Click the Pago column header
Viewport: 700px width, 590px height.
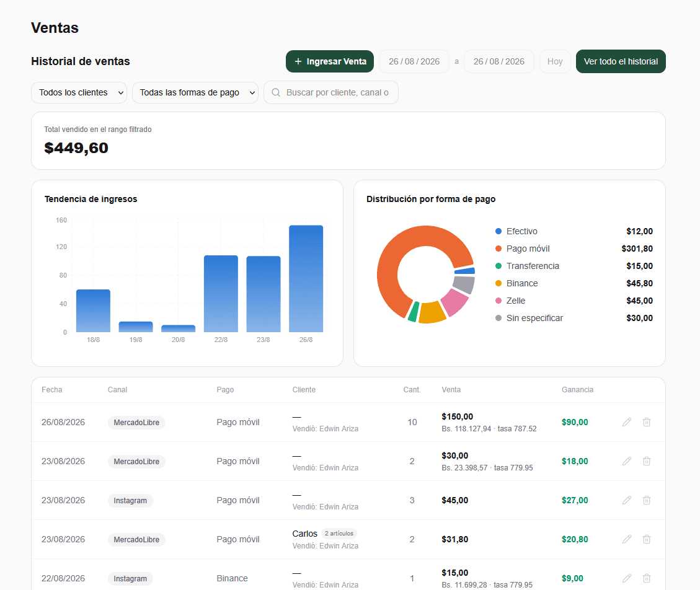point(225,390)
